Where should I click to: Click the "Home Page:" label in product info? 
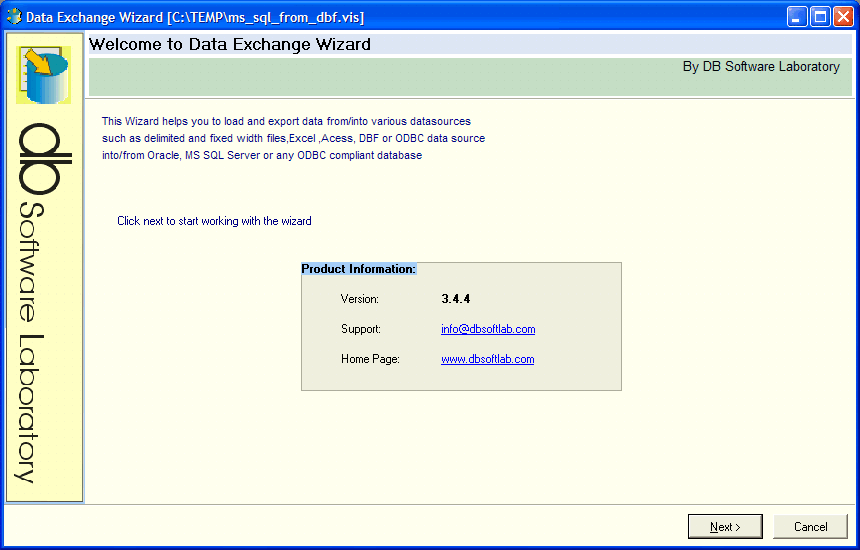[x=370, y=359]
